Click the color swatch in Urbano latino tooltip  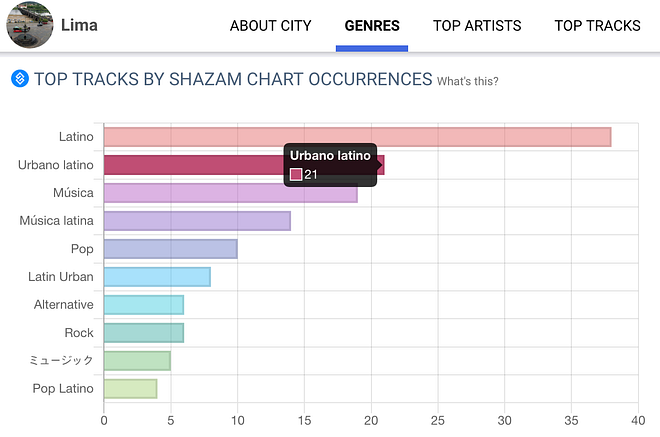tap(296, 175)
